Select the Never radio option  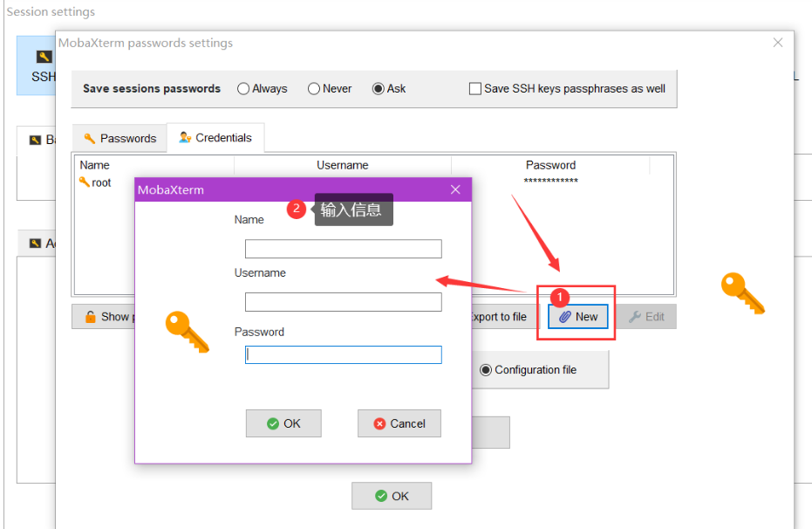click(330, 88)
